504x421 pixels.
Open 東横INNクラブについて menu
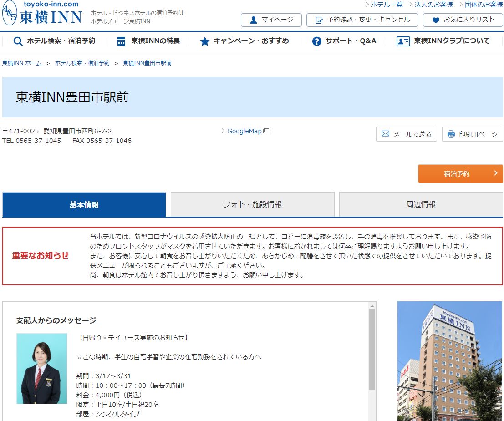point(443,41)
